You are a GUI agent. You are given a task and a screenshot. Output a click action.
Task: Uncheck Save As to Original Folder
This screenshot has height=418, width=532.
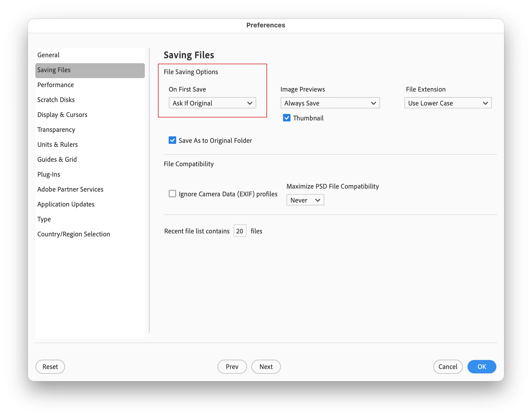pos(172,140)
